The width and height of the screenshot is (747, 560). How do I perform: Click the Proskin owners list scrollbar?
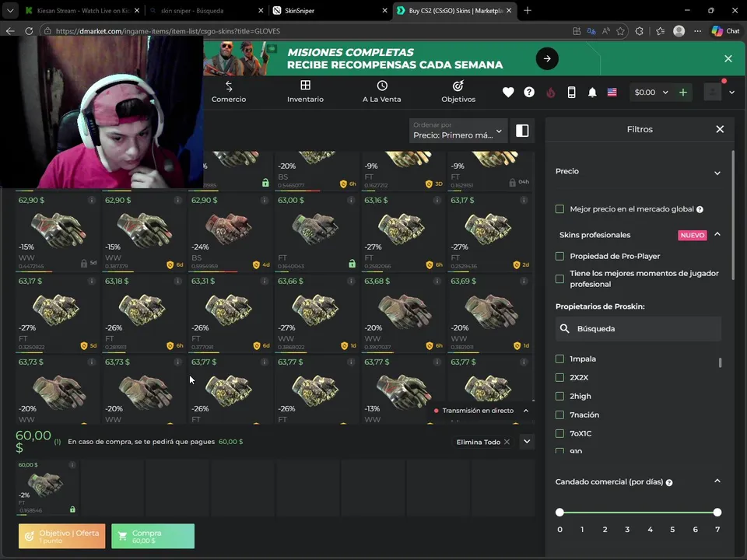pyautogui.click(x=720, y=363)
